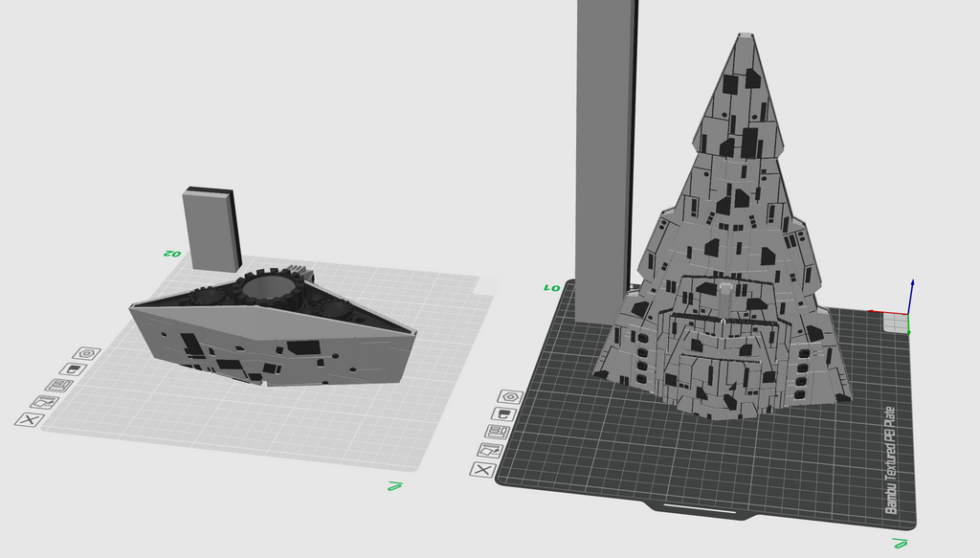Click the green 01 plate number label
Image resolution: width=980 pixels, height=558 pixels.
[551, 286]
